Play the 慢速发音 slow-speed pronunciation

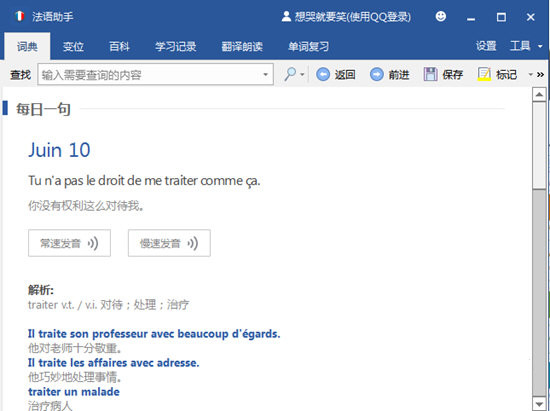pyautogui.click(x=169, y=243)
